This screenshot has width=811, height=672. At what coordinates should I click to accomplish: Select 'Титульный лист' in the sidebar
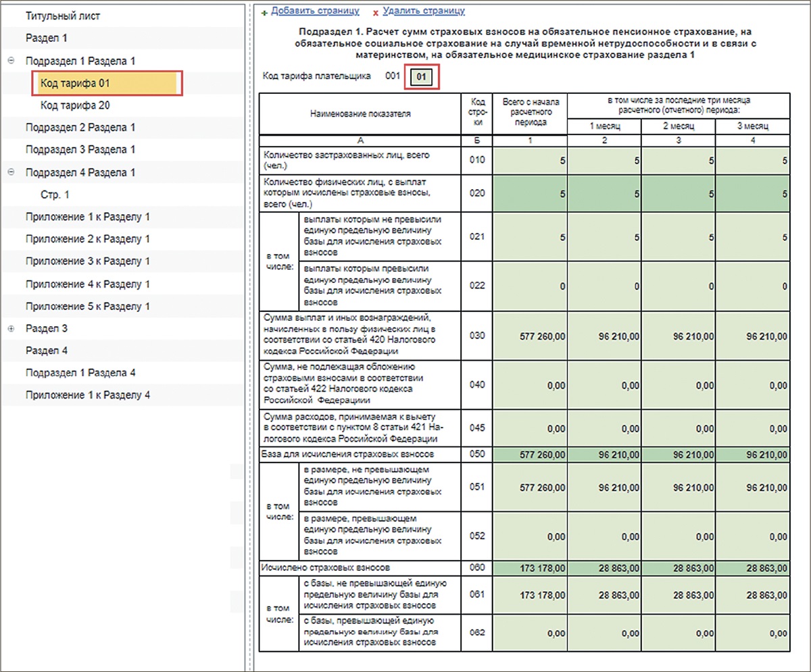pos(63,16)
